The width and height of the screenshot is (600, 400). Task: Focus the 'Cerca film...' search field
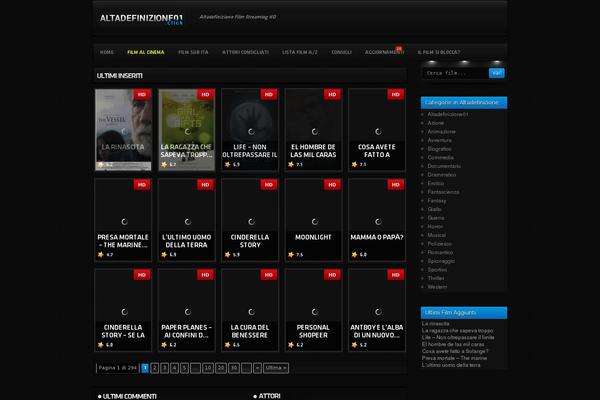point(456,73)
